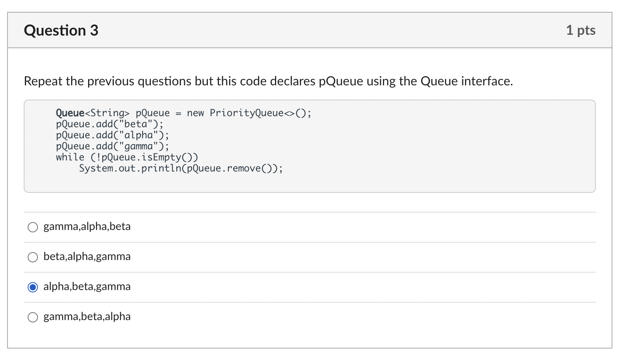Viewport: 644px width, 358px height.
Task: Click the Queue declaration line of code
Action: click(x=183, y=113)
